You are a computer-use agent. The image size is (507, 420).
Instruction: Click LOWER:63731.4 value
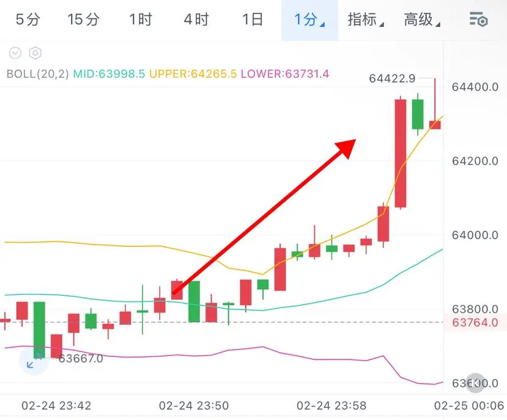(x=285, y=74)
